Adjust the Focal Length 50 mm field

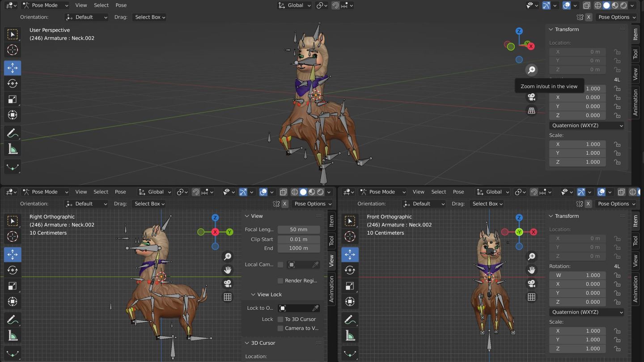point(298,229)
